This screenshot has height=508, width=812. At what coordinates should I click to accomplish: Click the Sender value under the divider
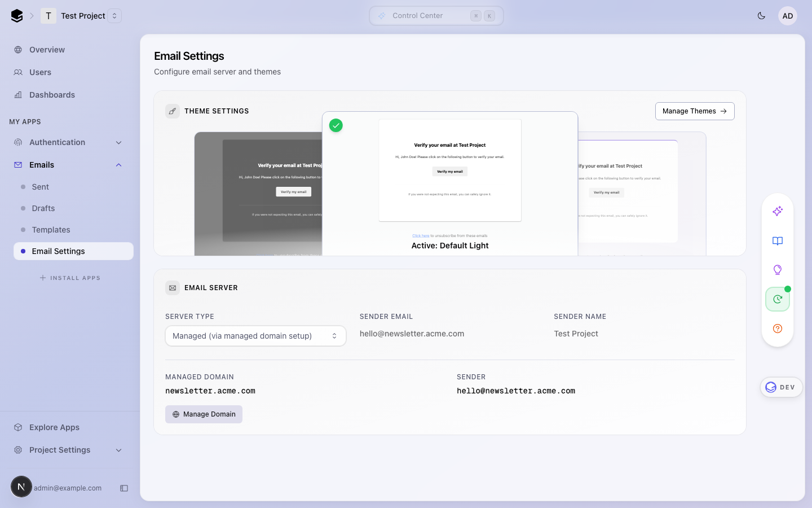[x=516, y=391]
